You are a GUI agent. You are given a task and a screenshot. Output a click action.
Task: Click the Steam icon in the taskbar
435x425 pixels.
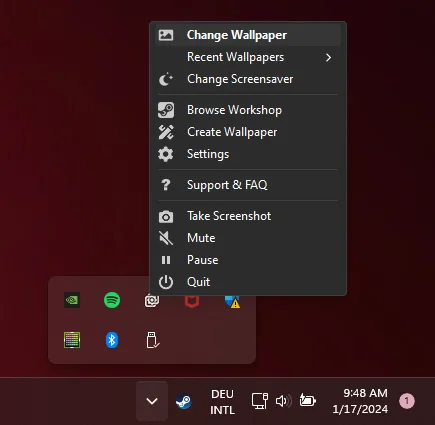[x=184, y=401]
